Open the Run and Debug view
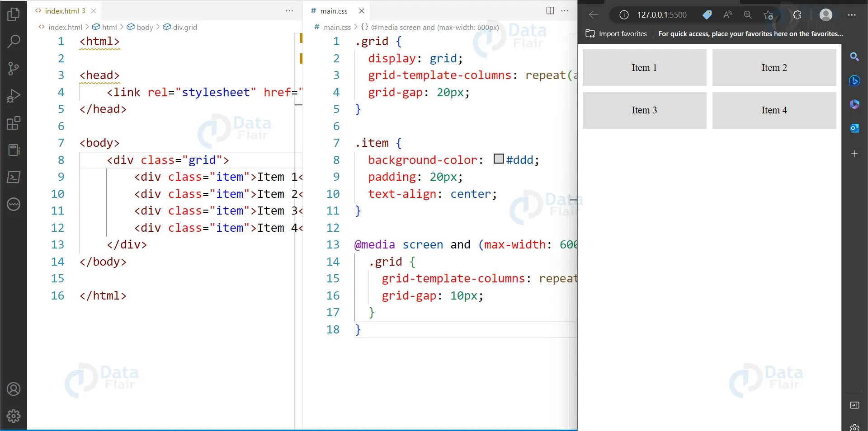The height and width of the screenshot is (431, 868). click(x=14, y=96)
